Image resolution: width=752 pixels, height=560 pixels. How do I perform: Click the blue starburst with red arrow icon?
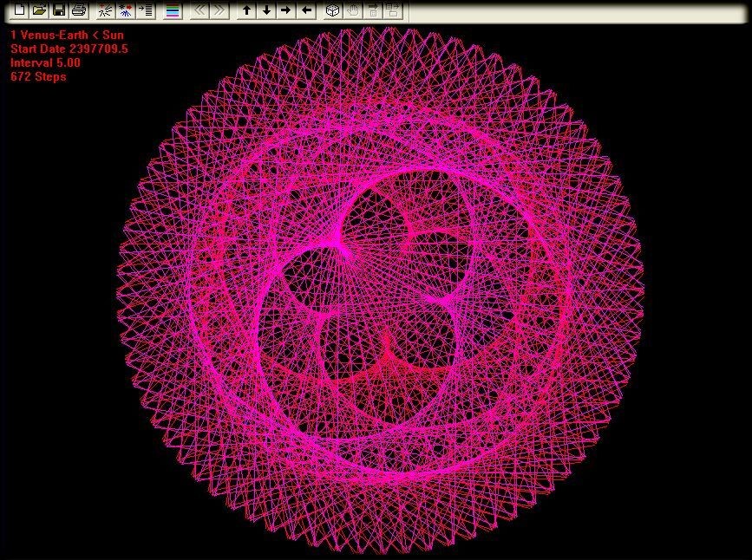126,10
